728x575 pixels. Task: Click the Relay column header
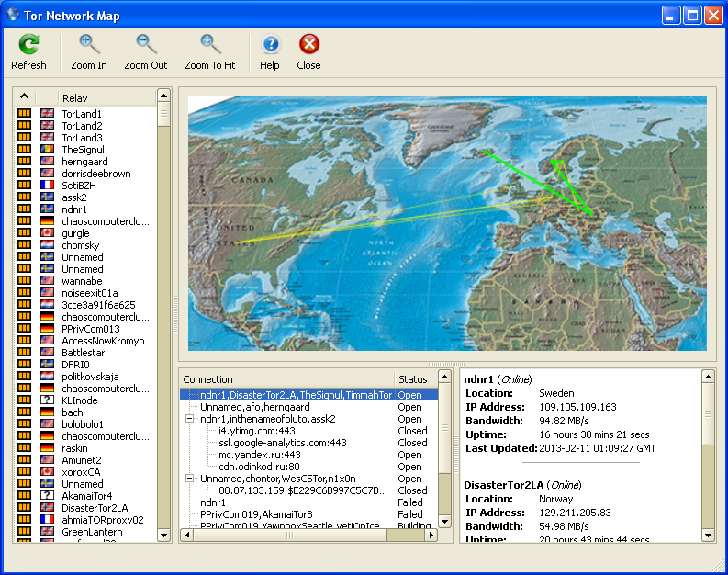click(x=106, y=97)
